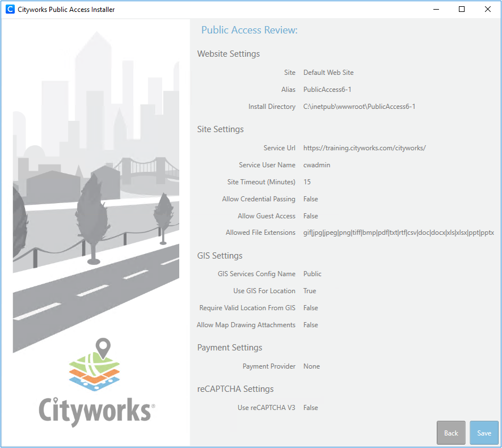502x448 pixels.
Task: Click the GIS Settings section heading
Action: pos(220,256)
